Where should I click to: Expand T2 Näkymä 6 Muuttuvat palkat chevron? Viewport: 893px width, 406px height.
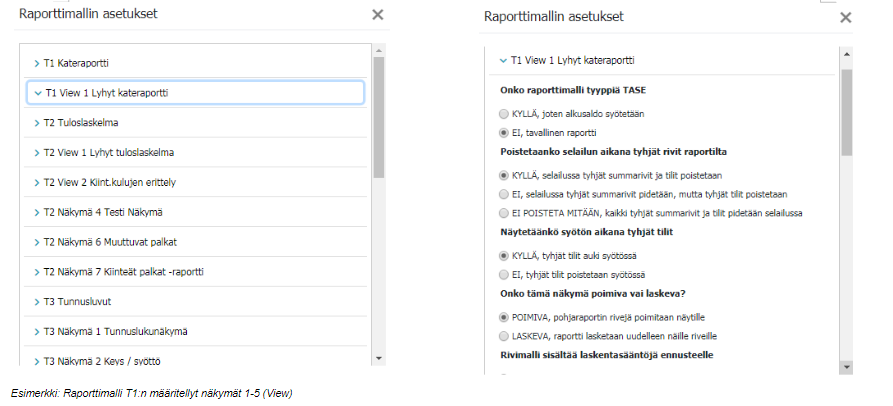[x=37, y=242]
